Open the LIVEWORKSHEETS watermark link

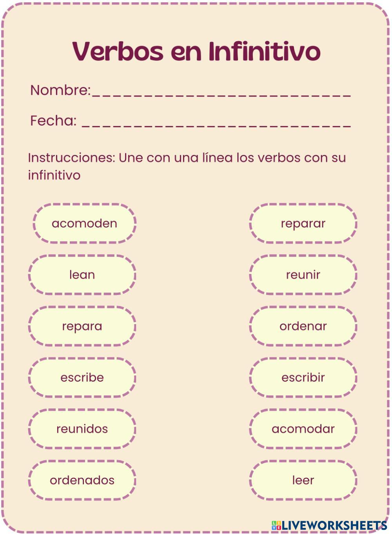pyautogui.click(x=334, y=526)
